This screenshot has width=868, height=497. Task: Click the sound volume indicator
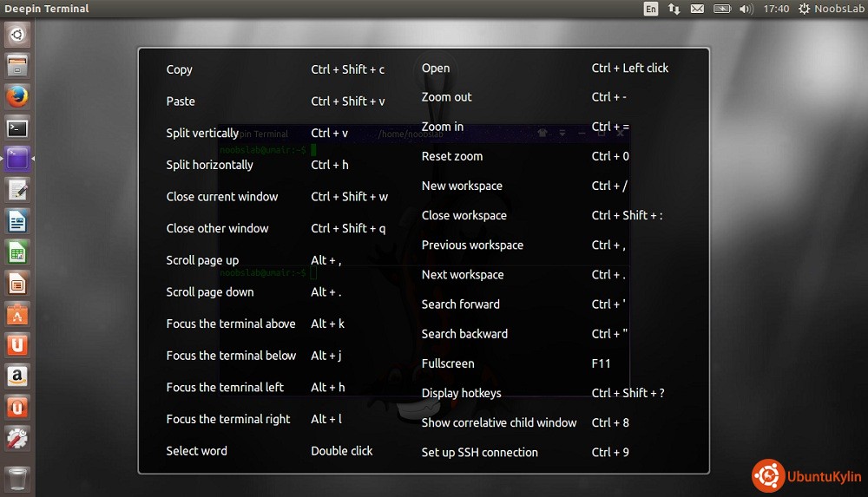point(746,9)
